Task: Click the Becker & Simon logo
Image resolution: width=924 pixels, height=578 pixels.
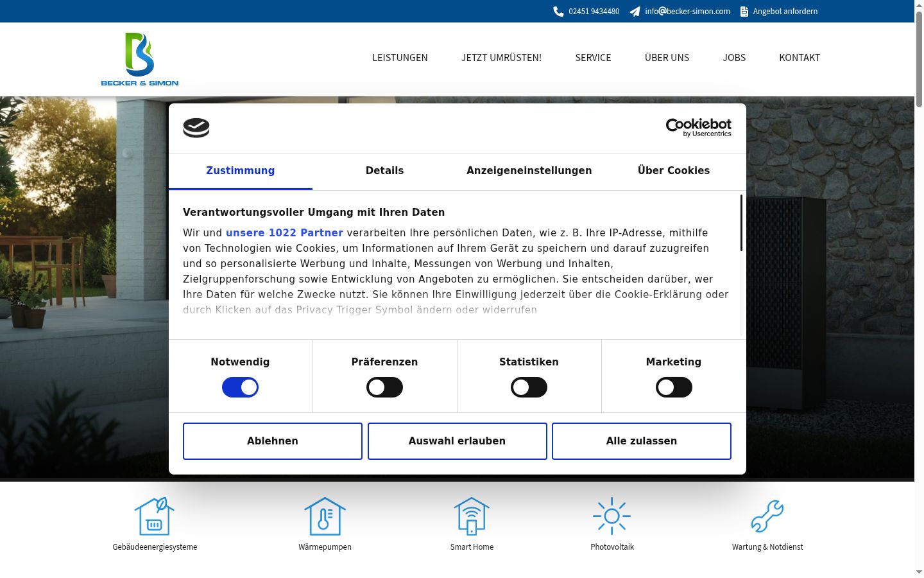Action: point(140,59)
